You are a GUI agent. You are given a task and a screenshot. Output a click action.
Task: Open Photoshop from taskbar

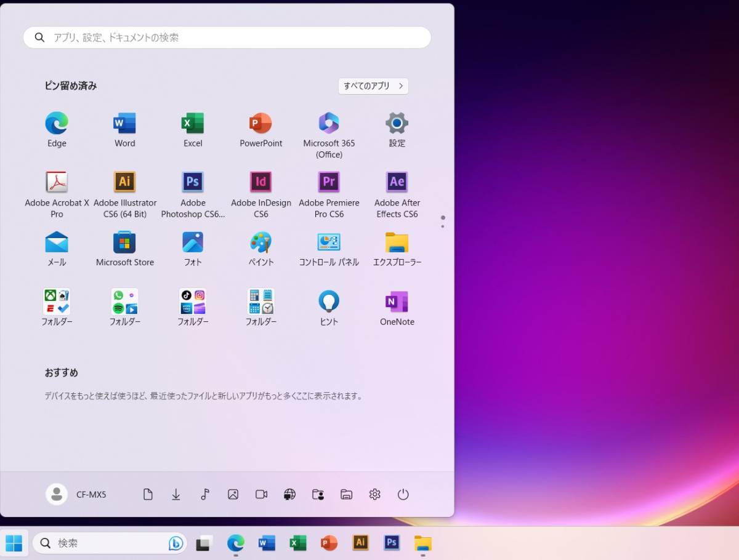[x=392, y=542]
